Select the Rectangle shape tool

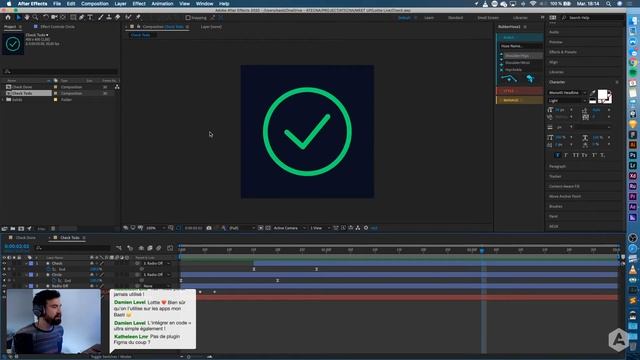click(x=73, y=18)
